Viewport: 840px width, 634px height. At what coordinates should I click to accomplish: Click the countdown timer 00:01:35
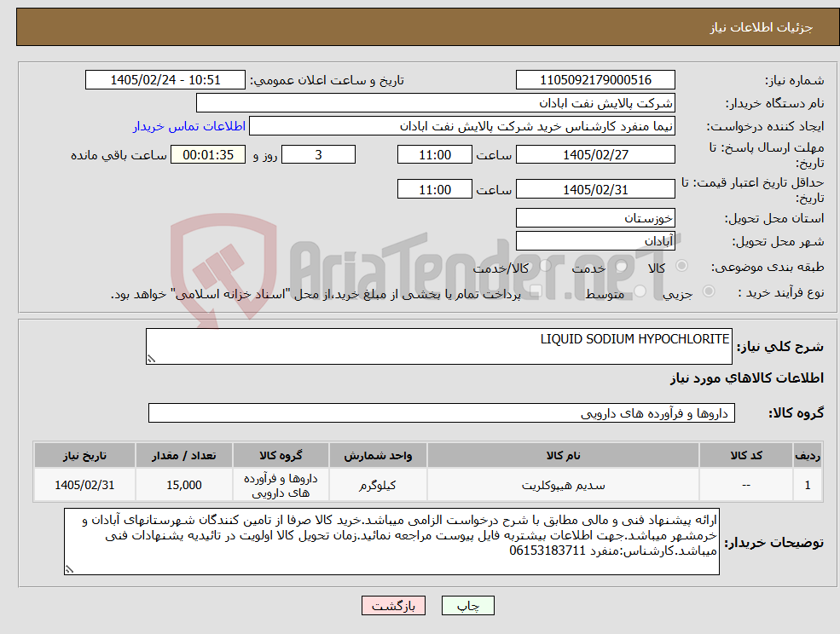tap(208, 155)
